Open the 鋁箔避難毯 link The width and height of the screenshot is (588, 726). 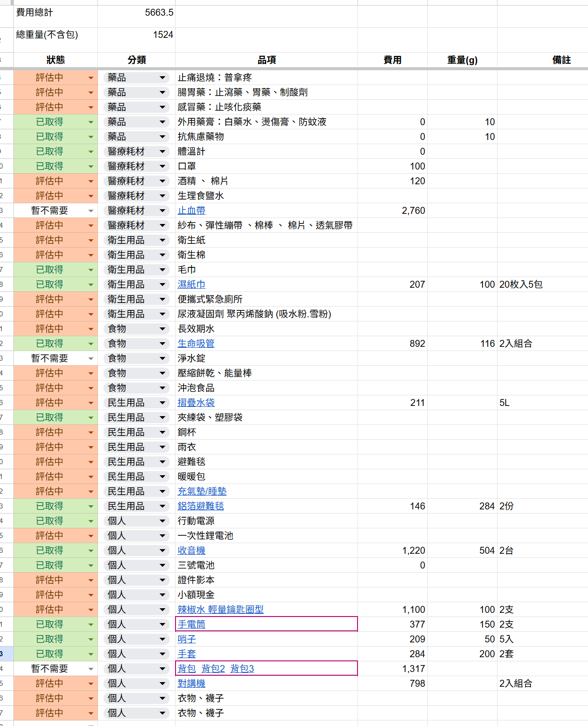(x=200, y=506)
